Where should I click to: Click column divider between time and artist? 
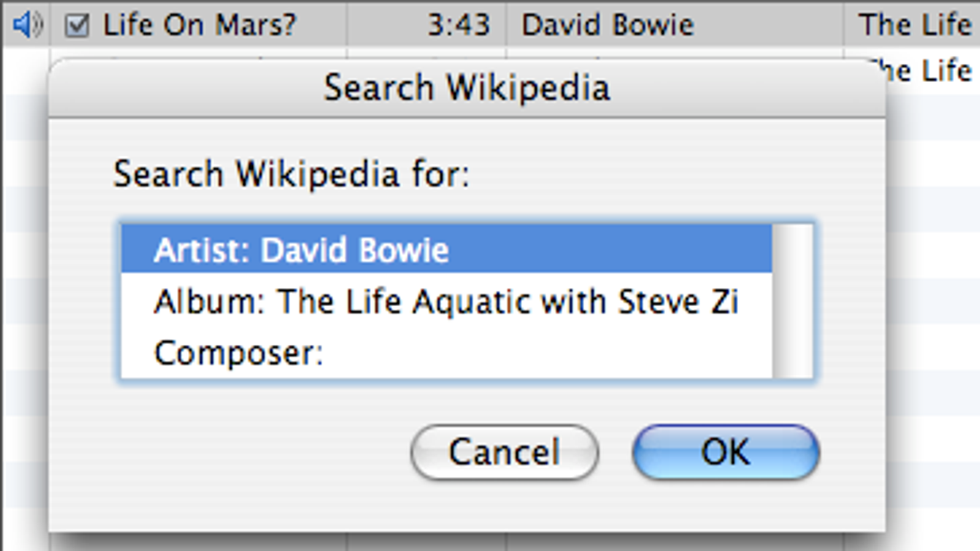pos(506,24)
